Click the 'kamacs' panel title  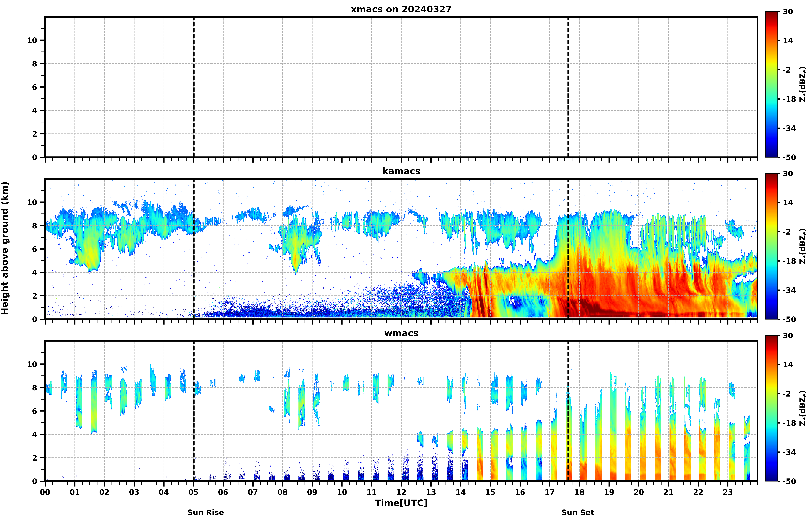(401, 171)
